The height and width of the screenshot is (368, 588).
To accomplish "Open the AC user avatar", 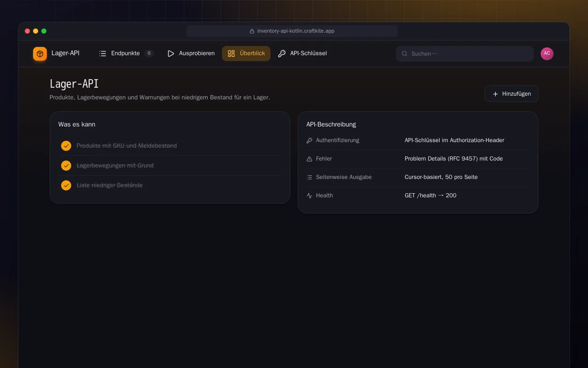I will click(547, 54).
